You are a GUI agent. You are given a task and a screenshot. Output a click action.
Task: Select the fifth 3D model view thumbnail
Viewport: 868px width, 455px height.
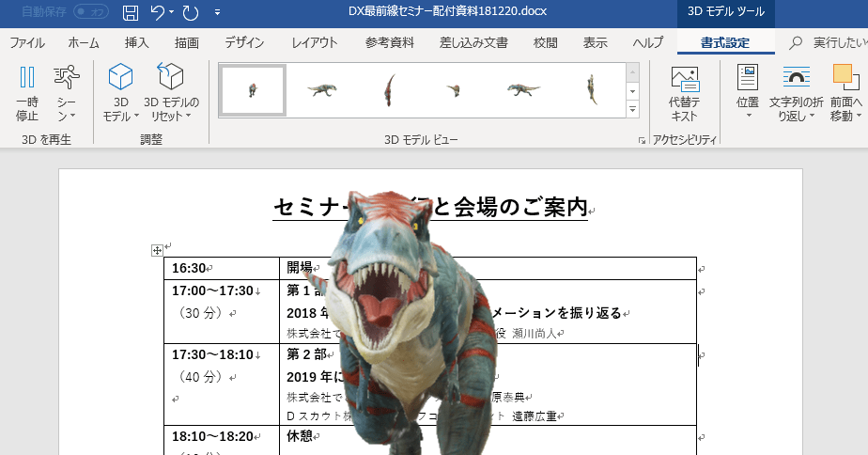click(x=523, y=90)
